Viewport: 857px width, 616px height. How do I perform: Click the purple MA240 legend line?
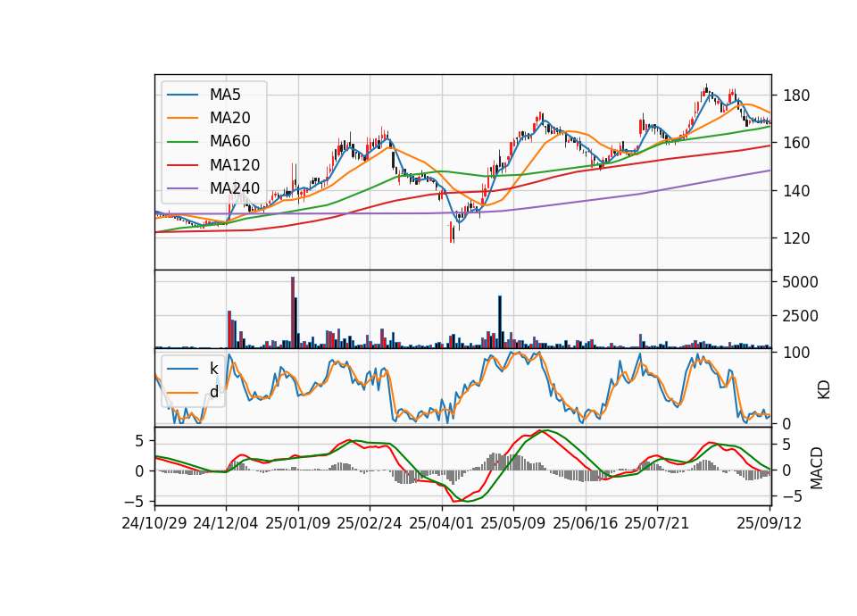click(182, 188)
